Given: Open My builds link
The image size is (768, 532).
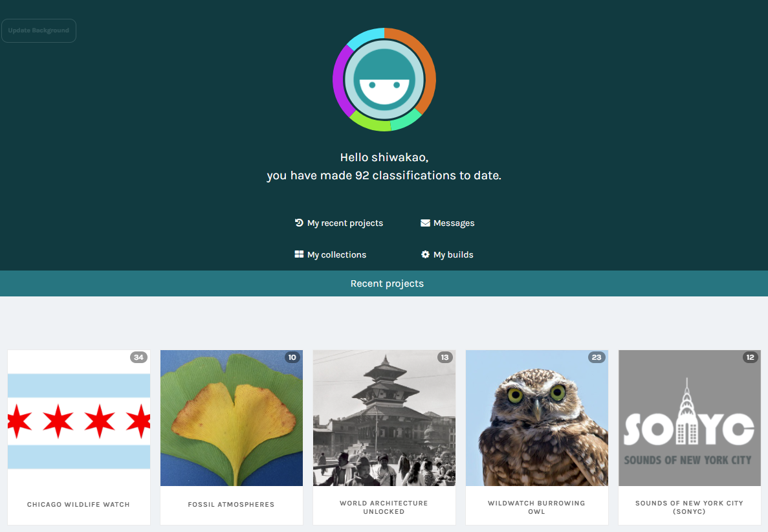Looking at the screenshot, I should (453, 255).
